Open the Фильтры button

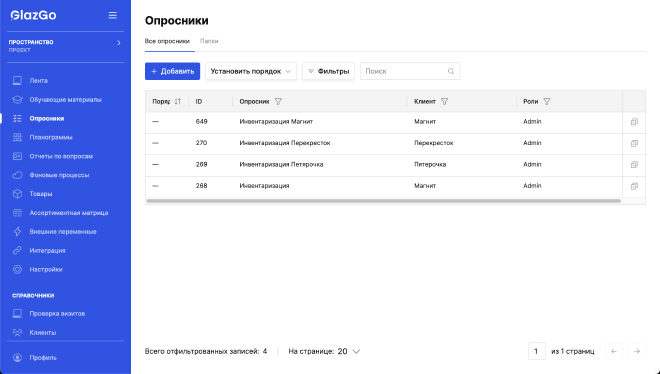tap(328, 71)
